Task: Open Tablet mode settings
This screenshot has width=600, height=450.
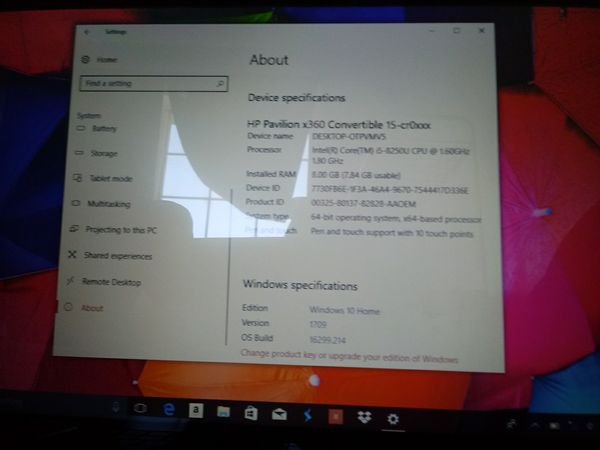Action: point(103,178)
